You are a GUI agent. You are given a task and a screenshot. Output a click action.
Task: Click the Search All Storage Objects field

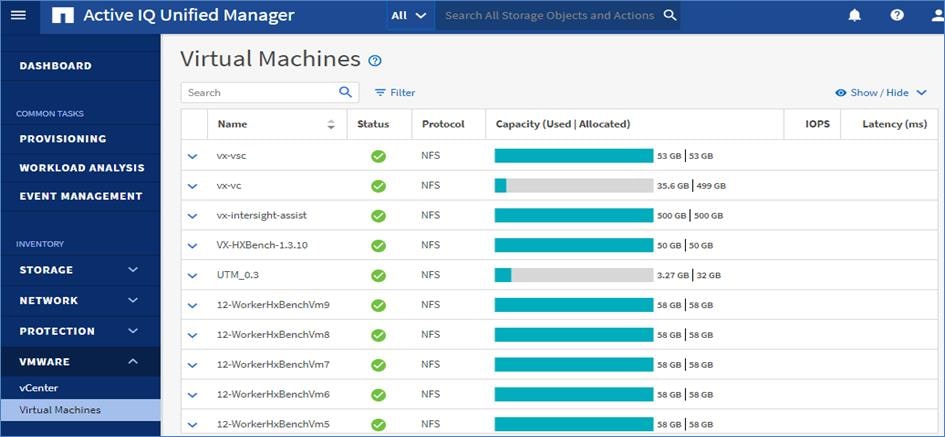[x=549, y=16]
